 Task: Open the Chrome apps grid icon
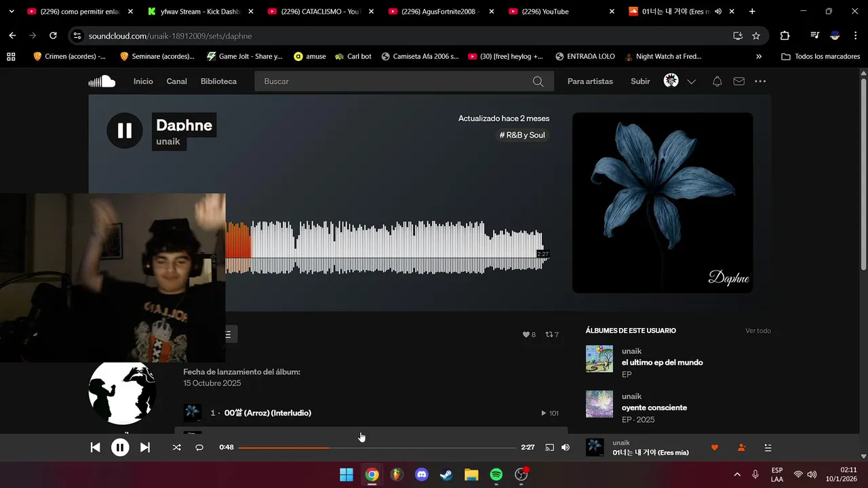[11, 57]
